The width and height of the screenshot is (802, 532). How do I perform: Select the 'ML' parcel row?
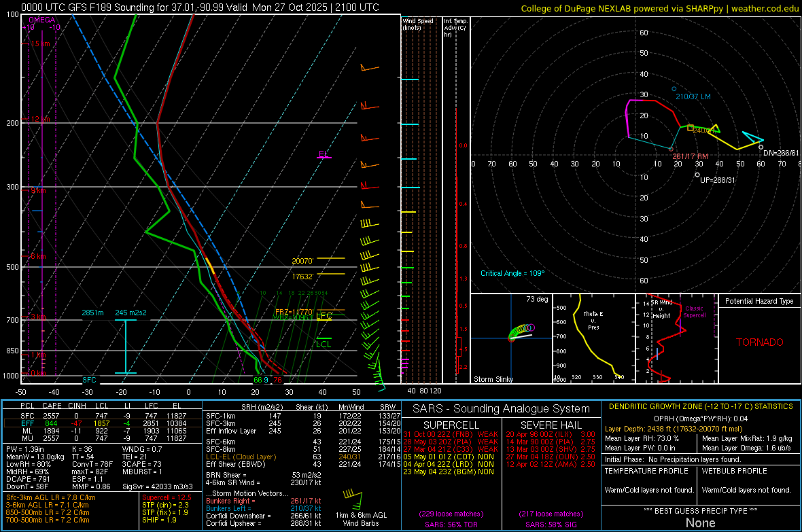pyautogui.click(x=103, y=431)
